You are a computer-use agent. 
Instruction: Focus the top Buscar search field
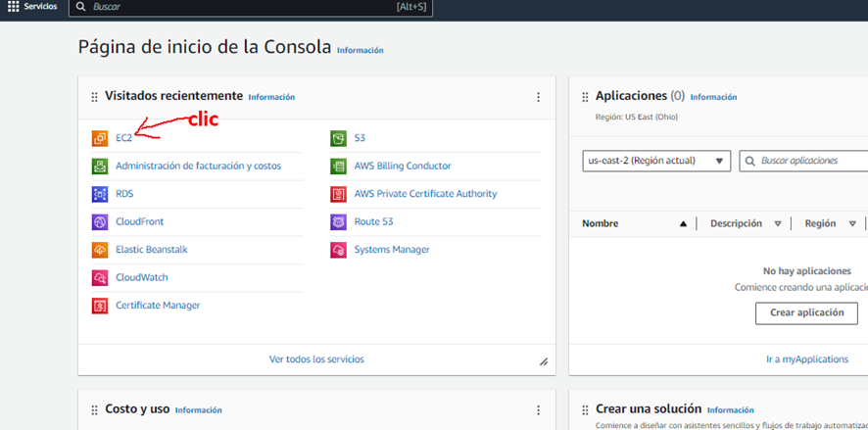coord(251,7)
